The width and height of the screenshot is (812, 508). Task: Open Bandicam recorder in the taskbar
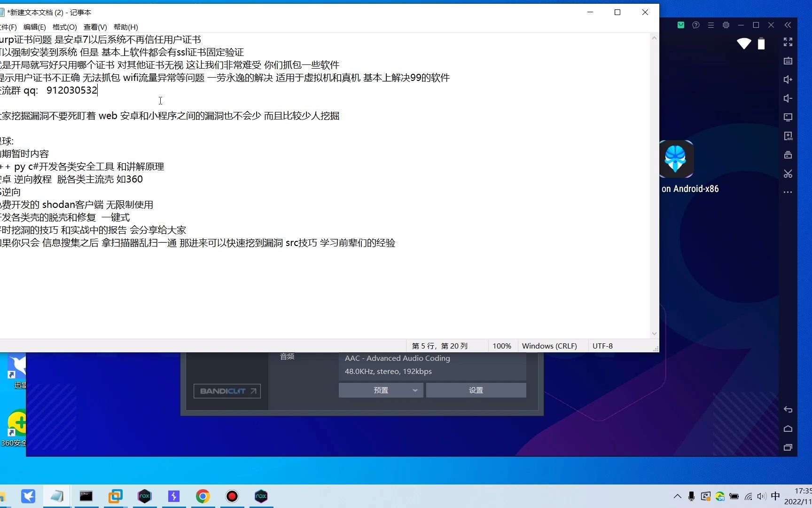[232, 496]
